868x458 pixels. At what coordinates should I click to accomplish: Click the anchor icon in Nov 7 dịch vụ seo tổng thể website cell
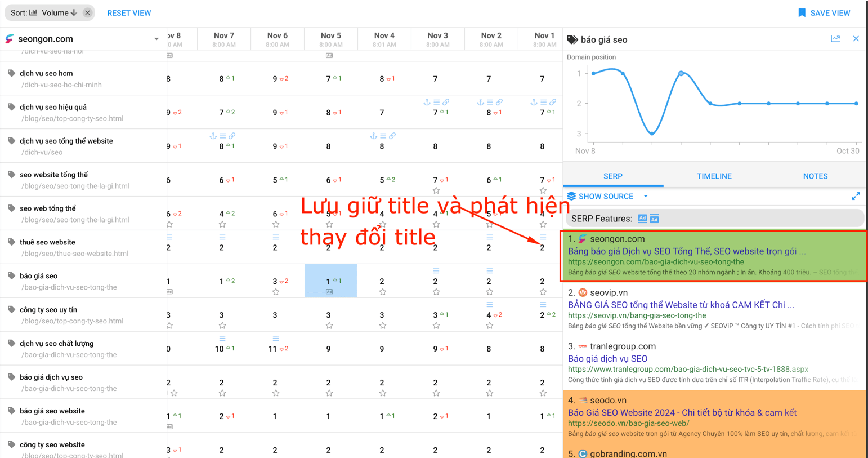click(x=213, y=136)
